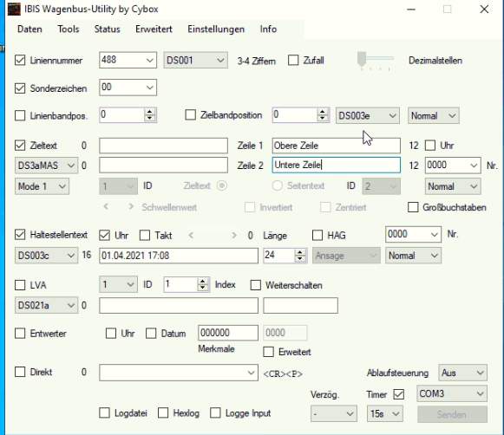Check the Logge Input checkbox
504x435 pixels.
tap(215, 412)
